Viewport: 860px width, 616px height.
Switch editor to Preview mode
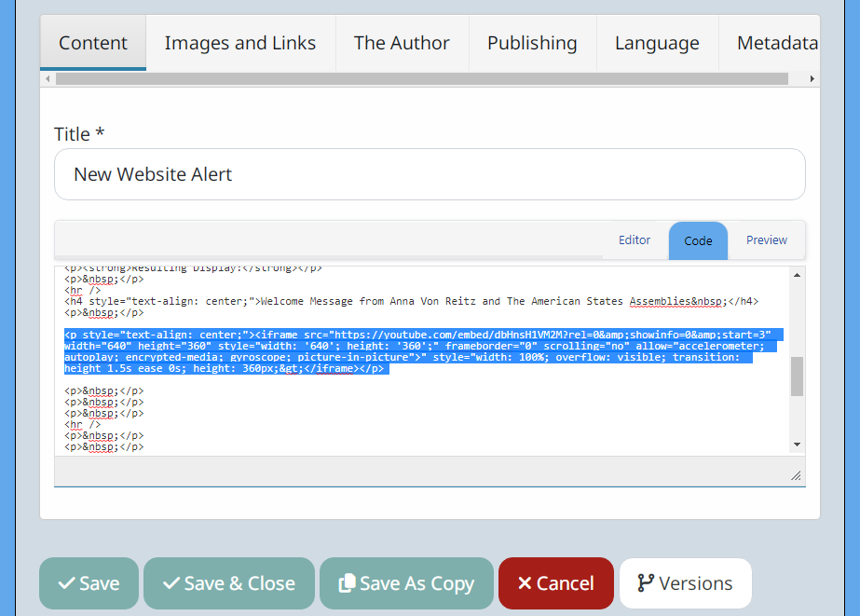766,240
